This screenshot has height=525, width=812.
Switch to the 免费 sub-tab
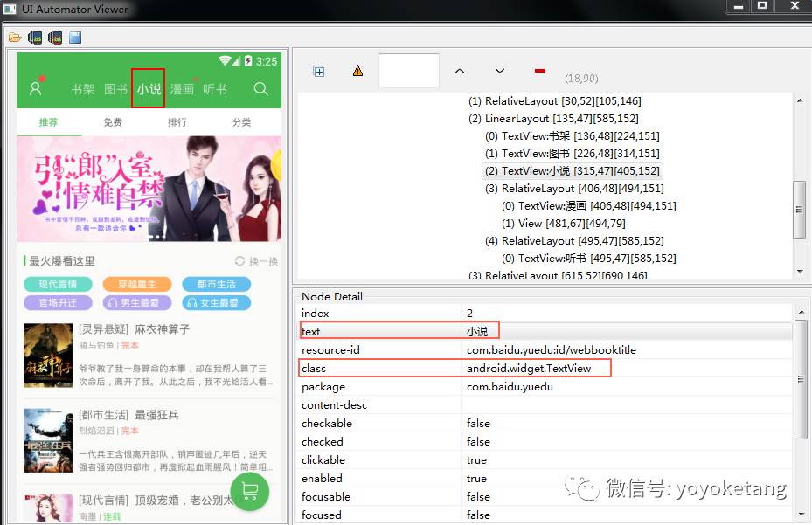coord(113,122)
